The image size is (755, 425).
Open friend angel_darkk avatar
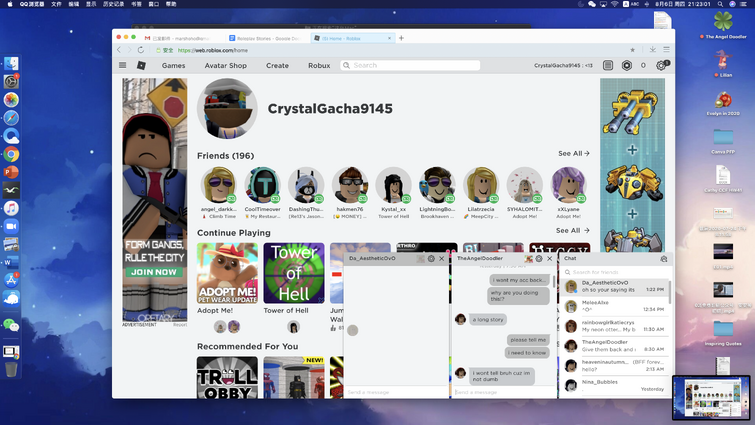pos(219,185)
